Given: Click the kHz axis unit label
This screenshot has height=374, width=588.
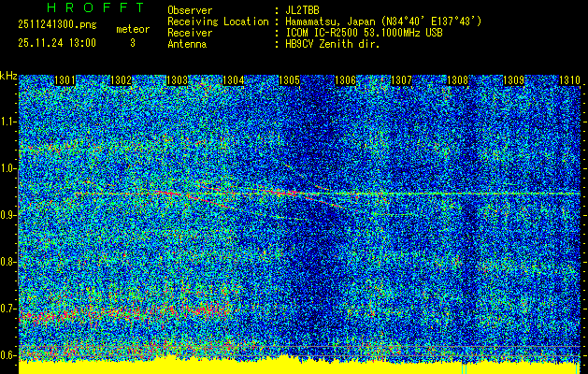Looking at the screenshot, I should coord(8,76).
